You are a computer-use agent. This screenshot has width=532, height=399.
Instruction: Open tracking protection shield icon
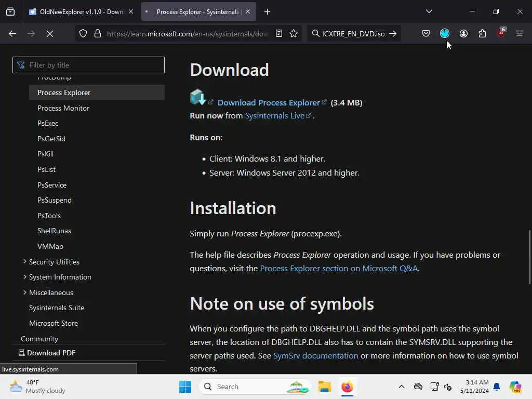(x=83, y=34)
